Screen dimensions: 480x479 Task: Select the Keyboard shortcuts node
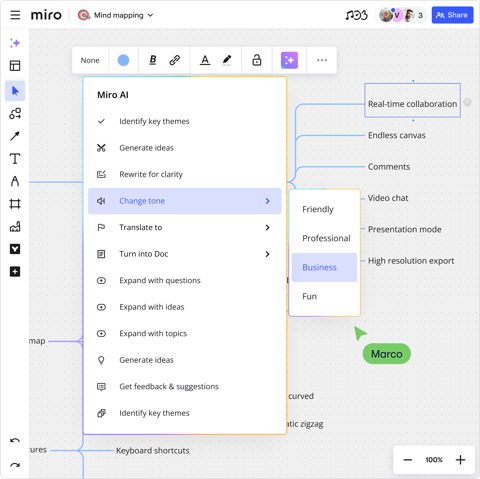tap(153, 451)
